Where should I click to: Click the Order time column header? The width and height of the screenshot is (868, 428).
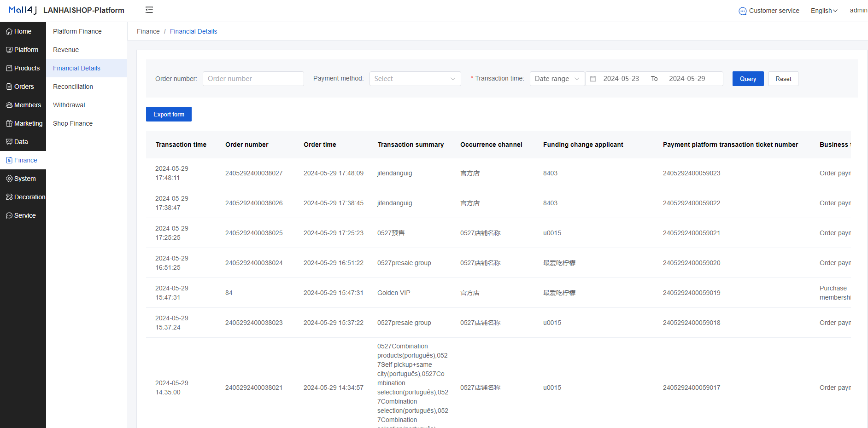click(x=320, y=145)
